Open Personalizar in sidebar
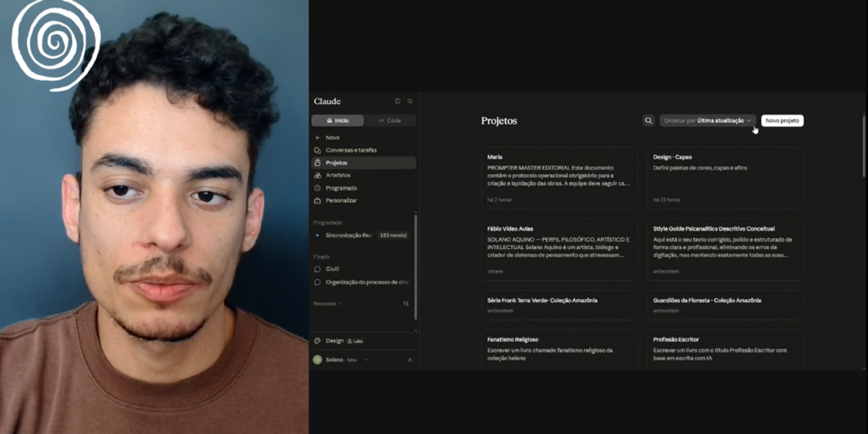 (364, 200)
